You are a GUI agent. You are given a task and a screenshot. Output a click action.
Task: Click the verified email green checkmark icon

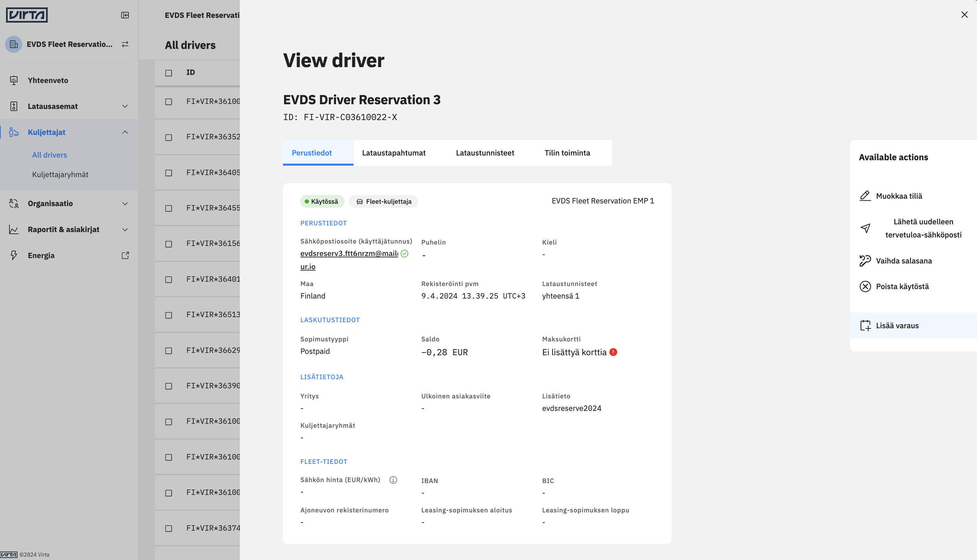point(404,253)
